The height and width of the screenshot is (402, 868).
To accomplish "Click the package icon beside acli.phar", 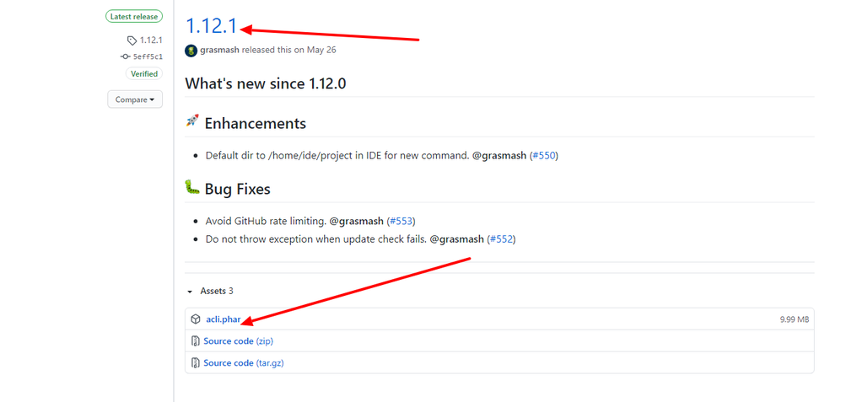I will click(x=196, y=319).
